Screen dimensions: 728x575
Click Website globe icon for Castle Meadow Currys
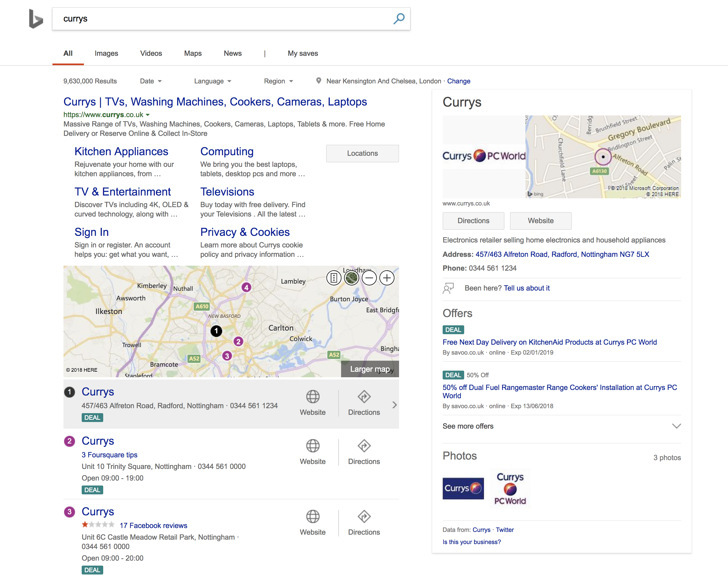tap(313, 517)
